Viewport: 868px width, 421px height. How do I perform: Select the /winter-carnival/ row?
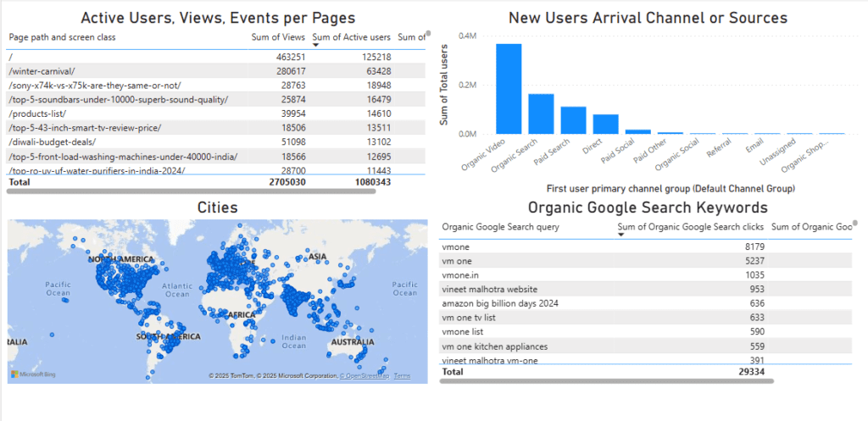(x=216, y=71)
